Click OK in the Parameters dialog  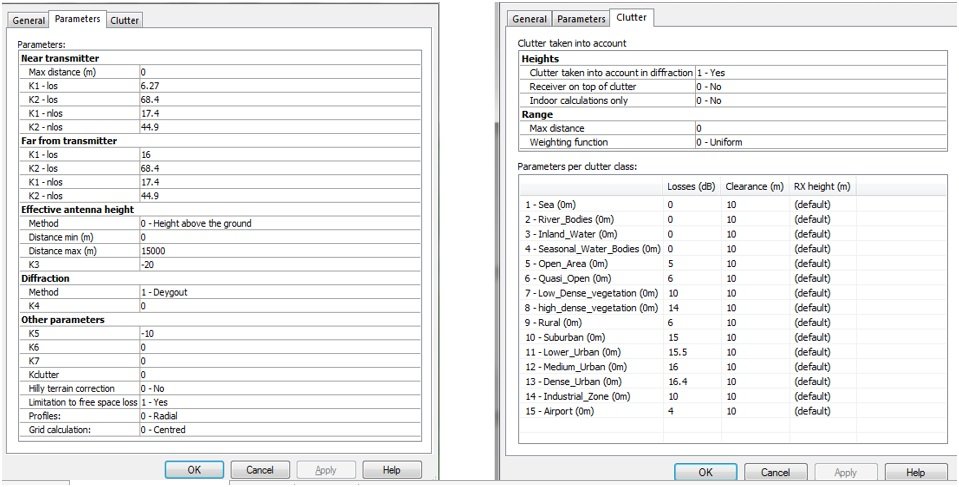coord(194,470)
